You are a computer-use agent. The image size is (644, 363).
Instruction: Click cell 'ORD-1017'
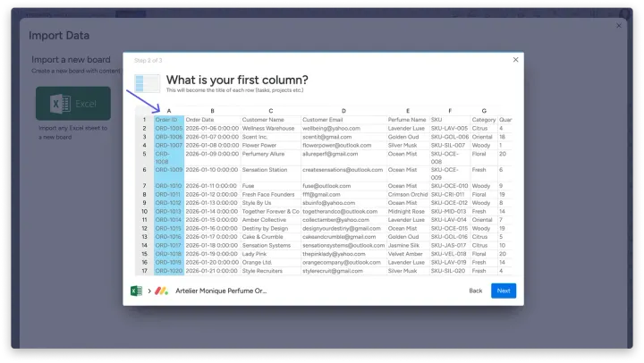point(169,245)
